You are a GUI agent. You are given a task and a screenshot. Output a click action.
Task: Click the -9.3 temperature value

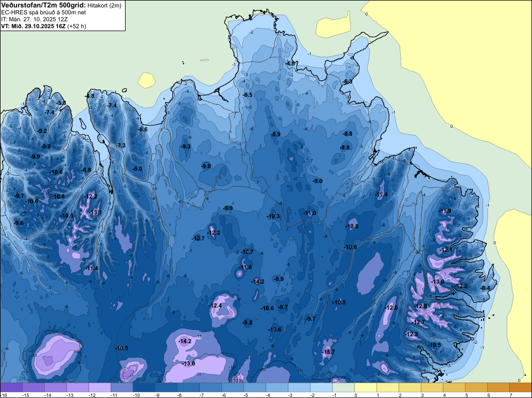point(186,146)
